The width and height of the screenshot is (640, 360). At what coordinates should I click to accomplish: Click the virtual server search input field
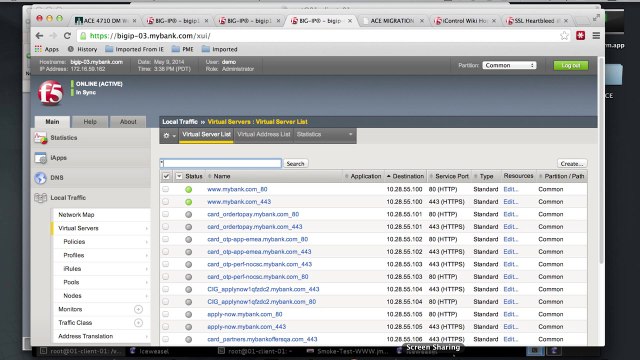221,163
